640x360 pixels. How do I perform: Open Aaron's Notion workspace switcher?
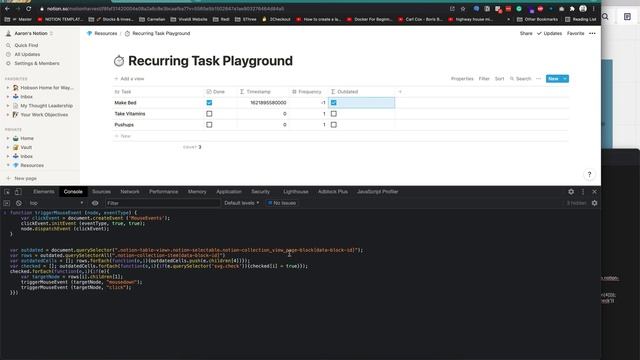pos(30,33)
